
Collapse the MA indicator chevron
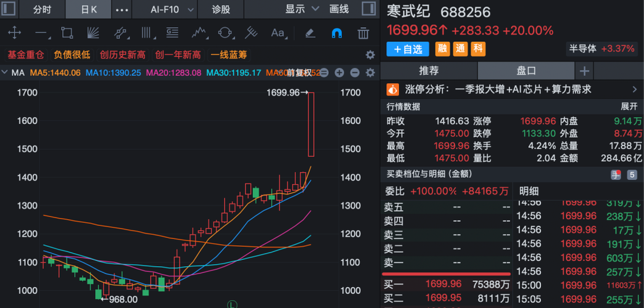pyautogui.click(x=4, y=73)
